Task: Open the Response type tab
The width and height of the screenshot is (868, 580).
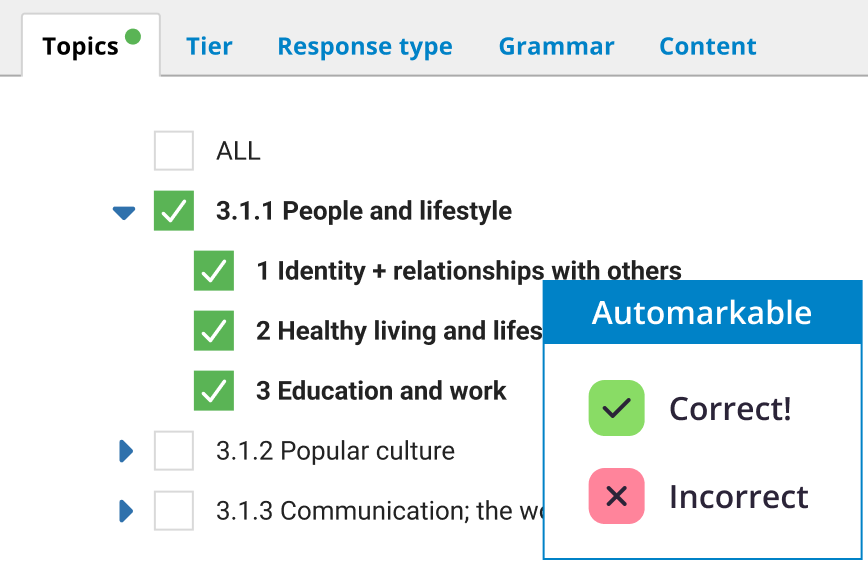Action: click(364, 47)
